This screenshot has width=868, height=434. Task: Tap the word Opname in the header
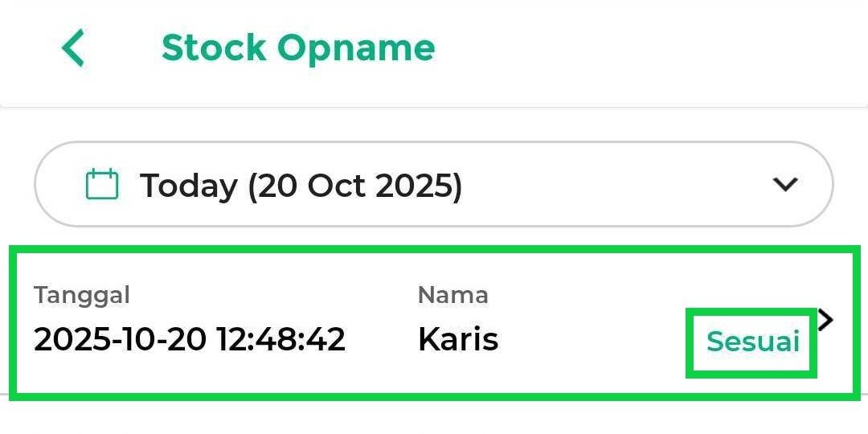click(x=356, y=48)
